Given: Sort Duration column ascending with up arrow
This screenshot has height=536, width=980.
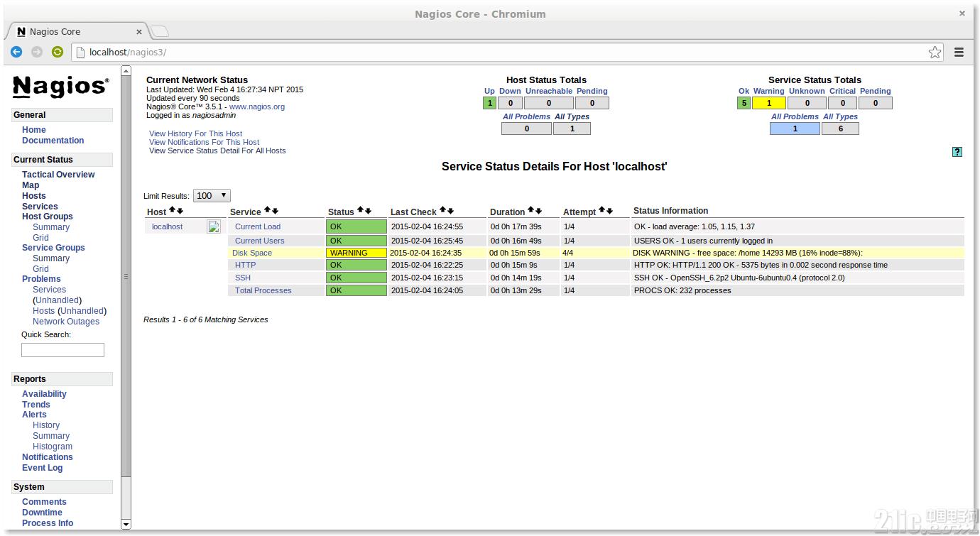Looking at the screenshot, I should (x=530, y=211).
